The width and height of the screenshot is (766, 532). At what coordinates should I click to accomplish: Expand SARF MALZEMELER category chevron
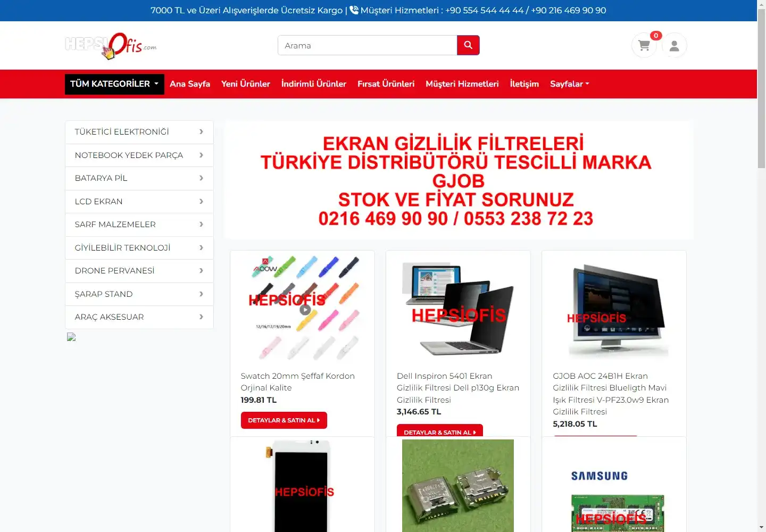[201, 225]
